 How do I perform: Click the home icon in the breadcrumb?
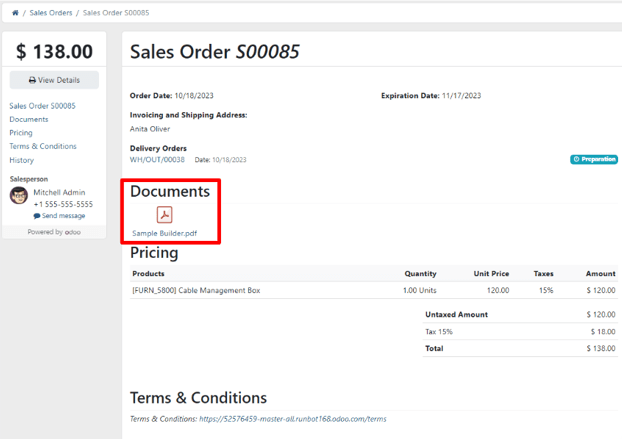tap(15, 13)
